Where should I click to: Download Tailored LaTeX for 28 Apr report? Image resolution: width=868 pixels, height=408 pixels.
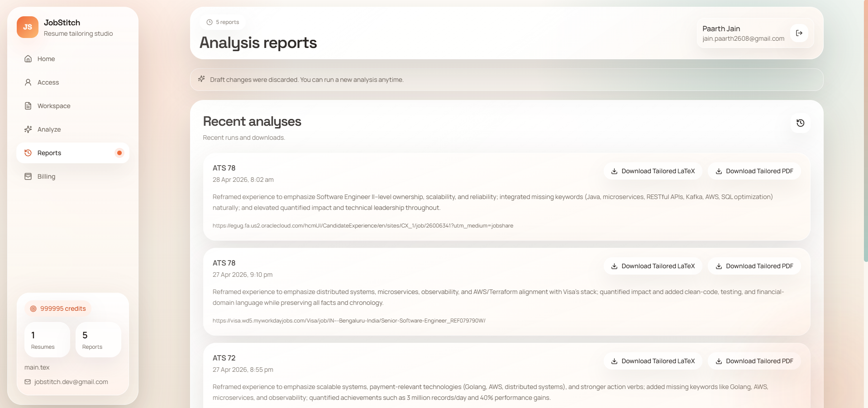point(653,171)
